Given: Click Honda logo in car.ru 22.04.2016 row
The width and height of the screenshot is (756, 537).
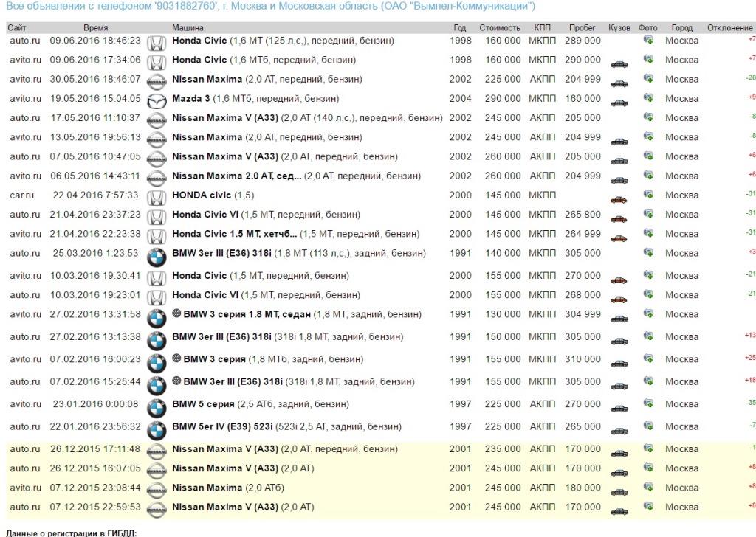Looking at the screenshot, I should point(157,198).
